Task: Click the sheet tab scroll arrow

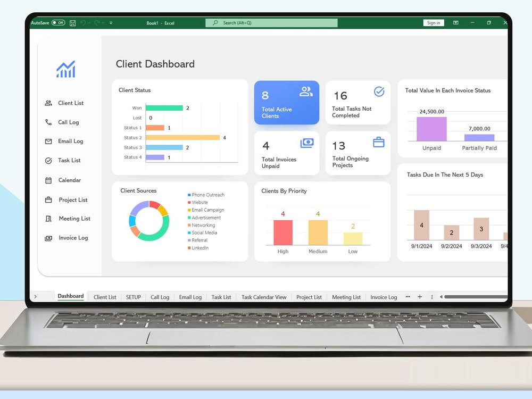Action: (35, 297)
